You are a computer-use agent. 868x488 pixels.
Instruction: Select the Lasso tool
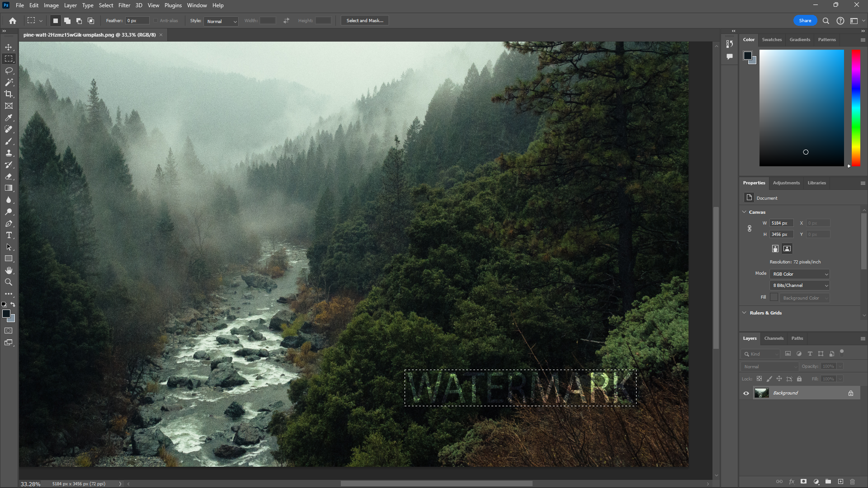(9, 70)
